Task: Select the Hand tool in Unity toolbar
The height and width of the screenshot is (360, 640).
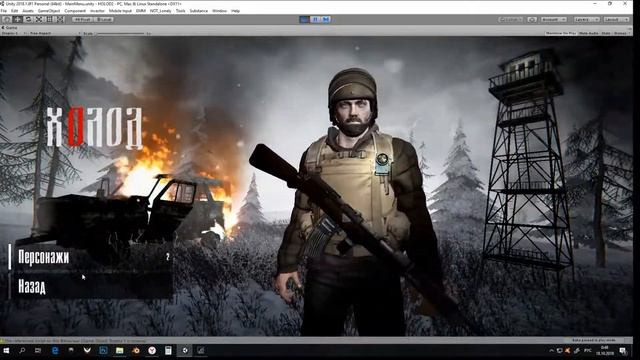Action: pos(7,19)
